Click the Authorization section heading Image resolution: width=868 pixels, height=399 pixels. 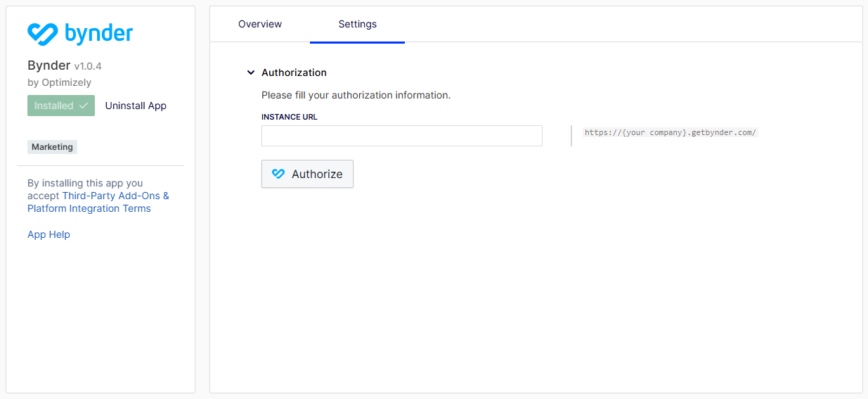pos(294,72)
